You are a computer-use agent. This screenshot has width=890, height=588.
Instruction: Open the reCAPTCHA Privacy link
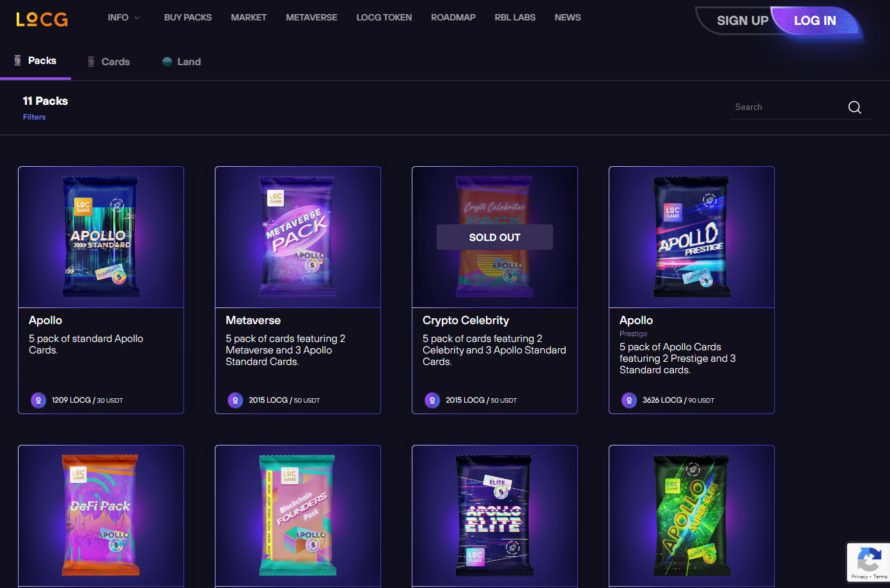(859, 576)
